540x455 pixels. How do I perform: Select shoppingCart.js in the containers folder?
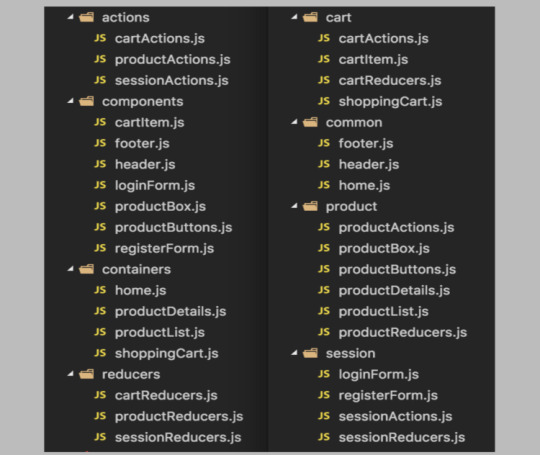click(166, 353)
